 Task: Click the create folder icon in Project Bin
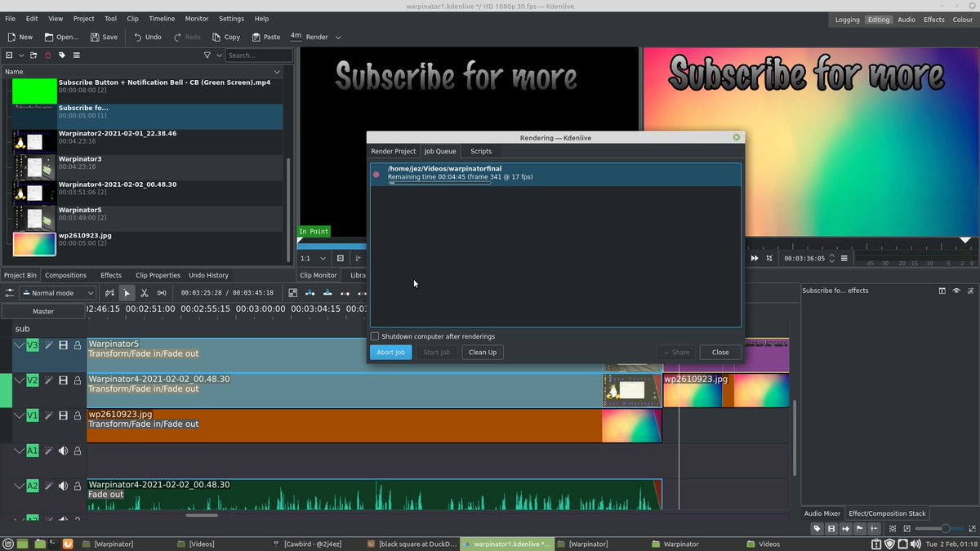33,56
